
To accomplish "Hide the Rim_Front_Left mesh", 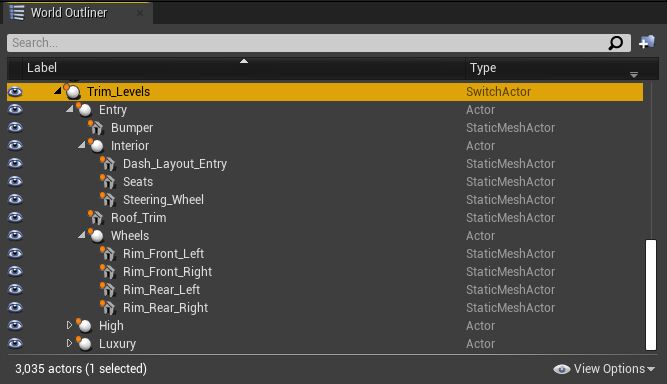I will [x=15, y=253].
